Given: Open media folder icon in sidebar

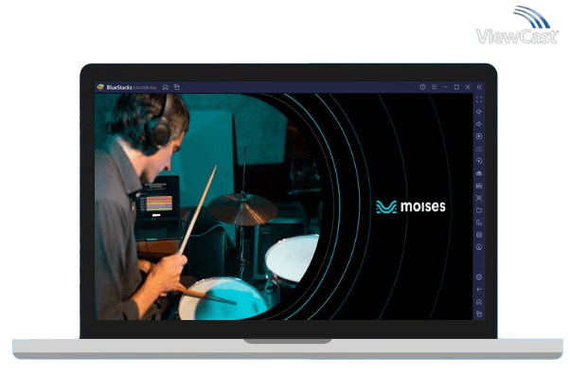Looking at the screenshot, I should [479, 210].
